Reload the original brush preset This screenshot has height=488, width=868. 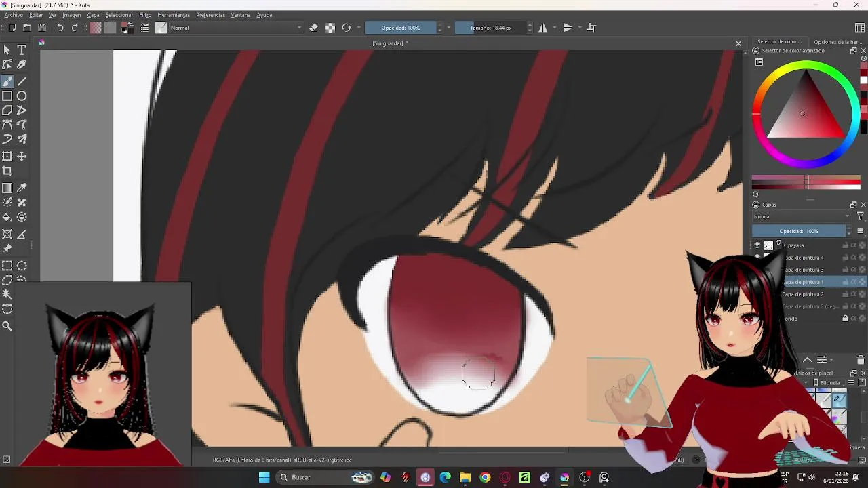(x=347, y=28)
